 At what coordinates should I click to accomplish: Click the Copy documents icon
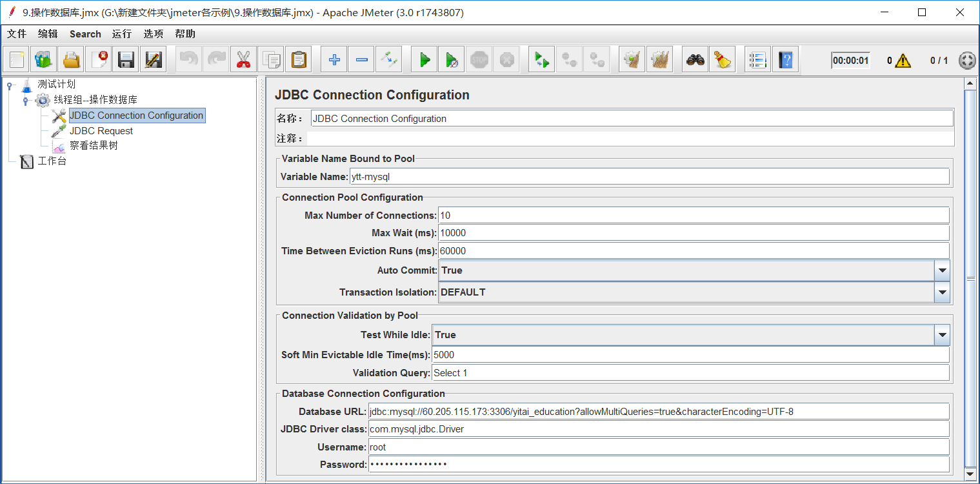tap(271, 60)
